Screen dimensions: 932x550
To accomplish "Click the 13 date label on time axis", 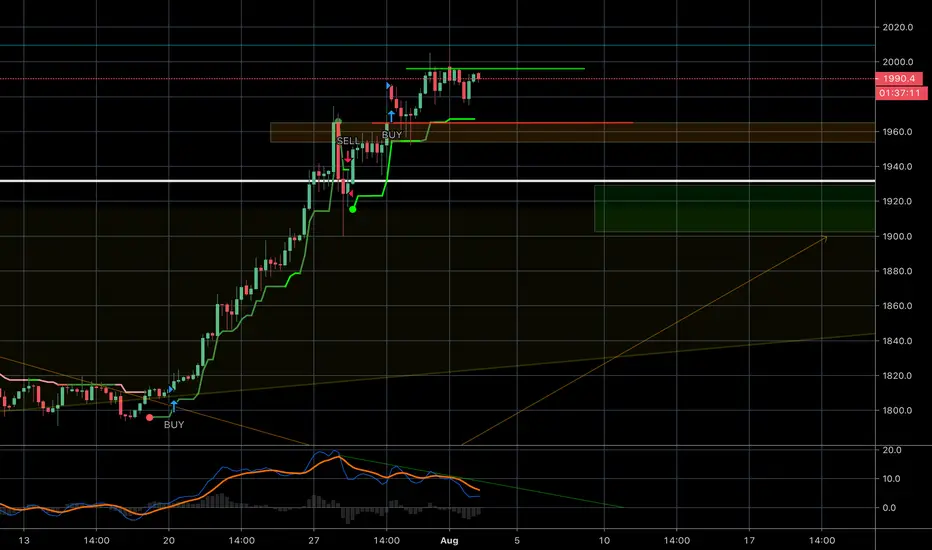I will pyautogui.click(x=24, y=540).
